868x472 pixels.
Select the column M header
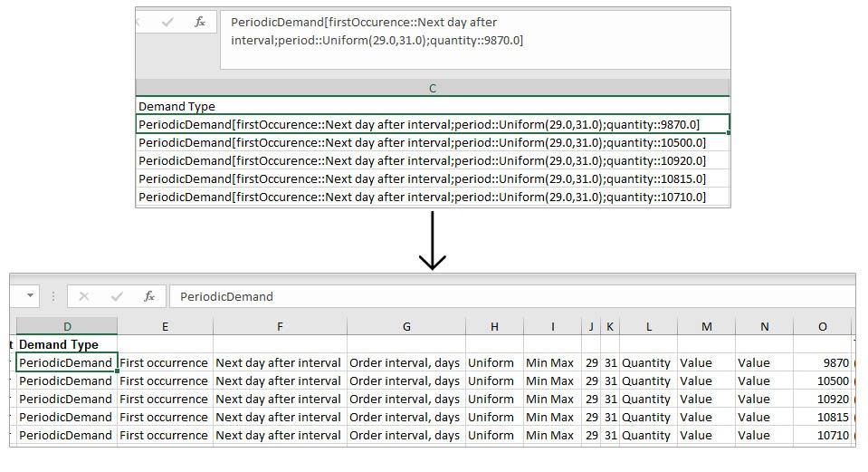click(706, 327)
